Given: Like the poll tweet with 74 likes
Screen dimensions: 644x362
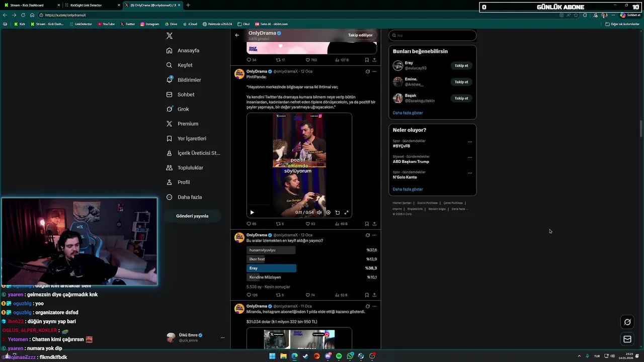Looking at the screenshot, I should click(x=310, y=295).
